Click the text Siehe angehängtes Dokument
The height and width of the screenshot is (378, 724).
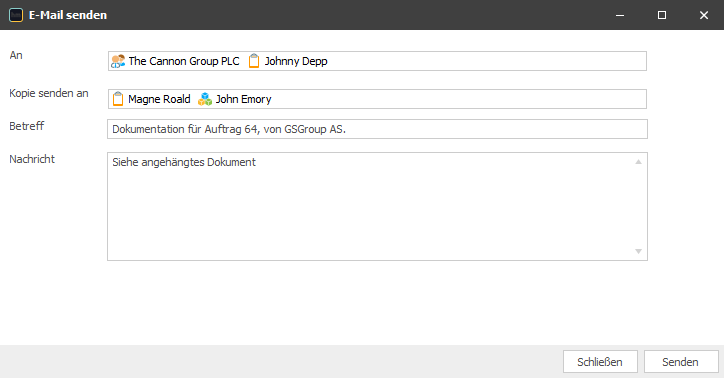pyautogui.click(x=184, y=162)
